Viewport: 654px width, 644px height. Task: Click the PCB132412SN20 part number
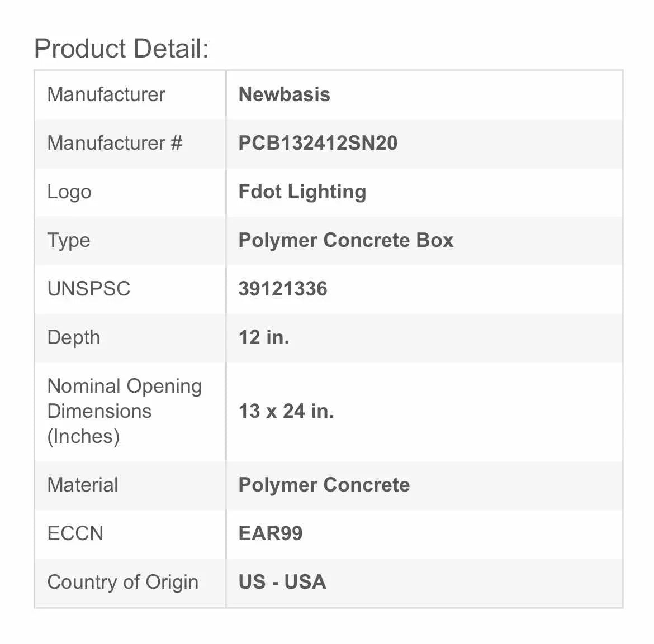318,143
